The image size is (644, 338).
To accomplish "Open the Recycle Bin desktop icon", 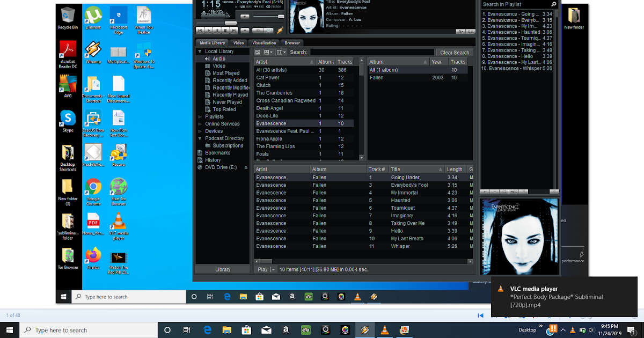I will coord(68,18).
